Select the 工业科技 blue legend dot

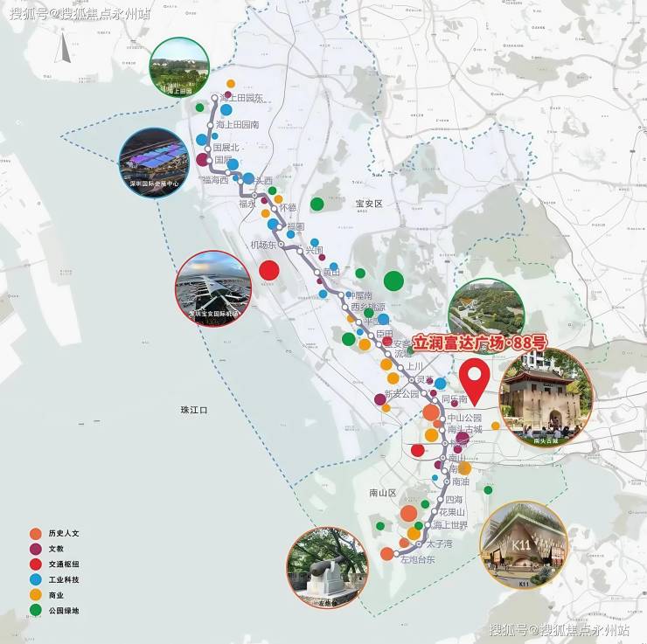coord(36,579)
